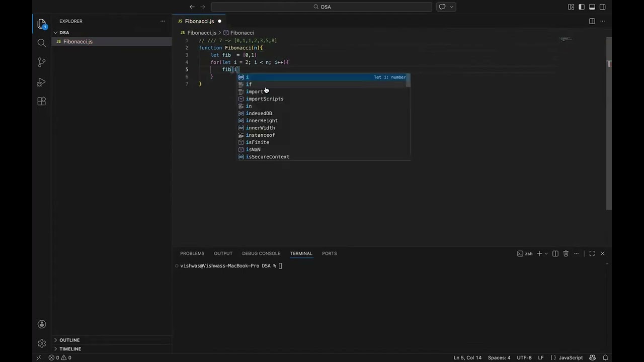644x362 pixels.
Task: Create a new terminal with the plus icon
Action: pyautogui.click(x=539, y=253)
